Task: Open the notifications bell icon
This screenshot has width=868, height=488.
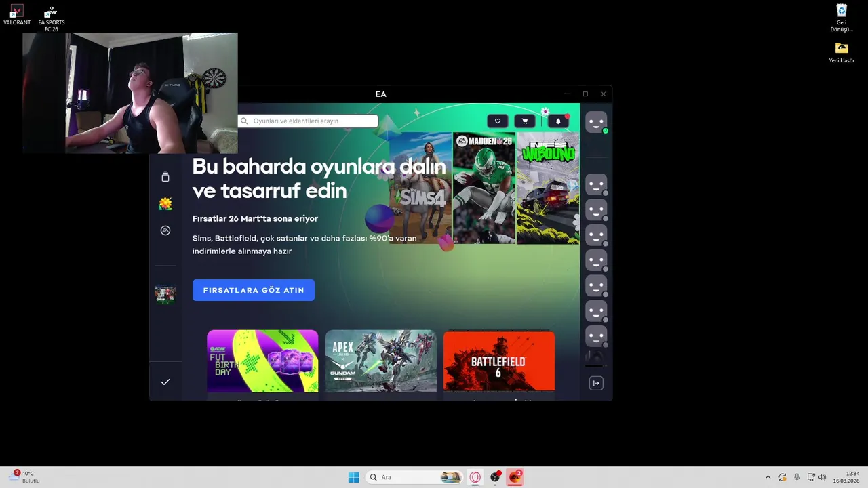Action: click(558, 121)
